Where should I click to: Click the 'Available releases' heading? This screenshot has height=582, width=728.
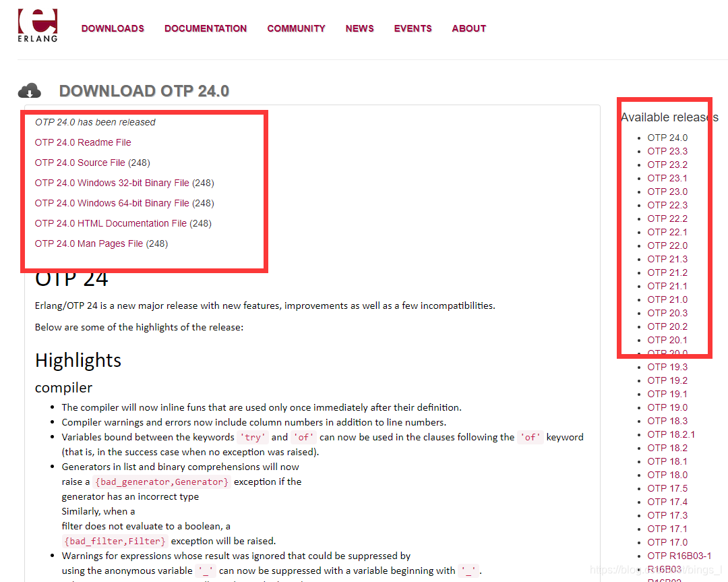click(669, 117)
